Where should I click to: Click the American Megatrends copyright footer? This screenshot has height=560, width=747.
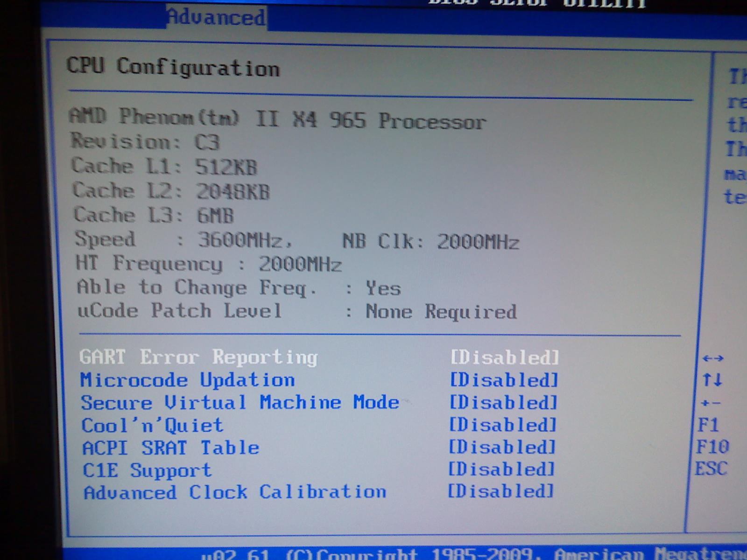point(474,554)
